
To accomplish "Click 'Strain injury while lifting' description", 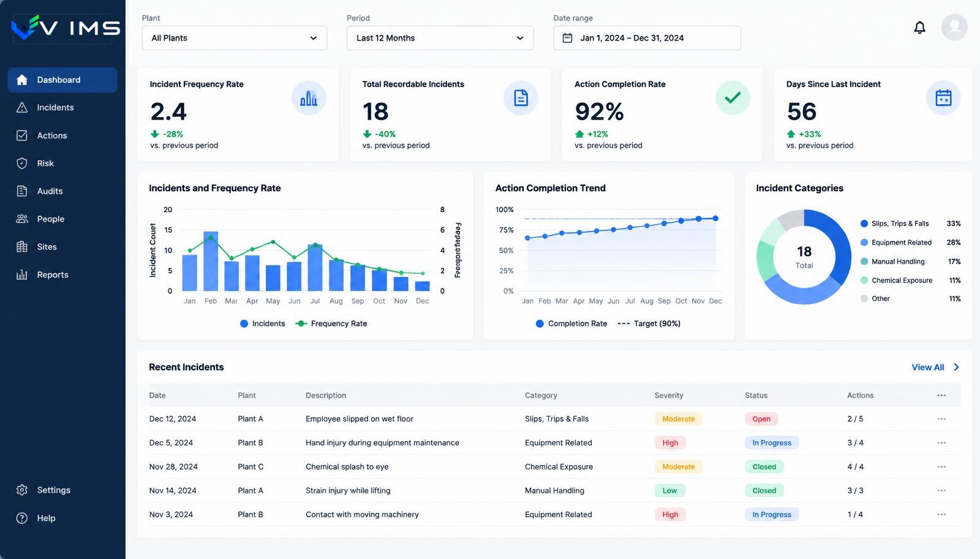I will click(348, 490).
